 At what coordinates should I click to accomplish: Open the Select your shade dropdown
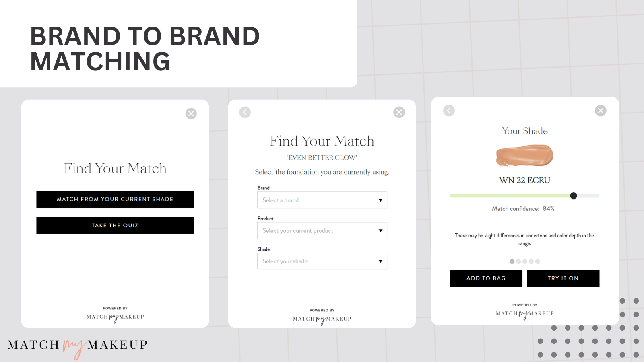click(x=322, y=261)
